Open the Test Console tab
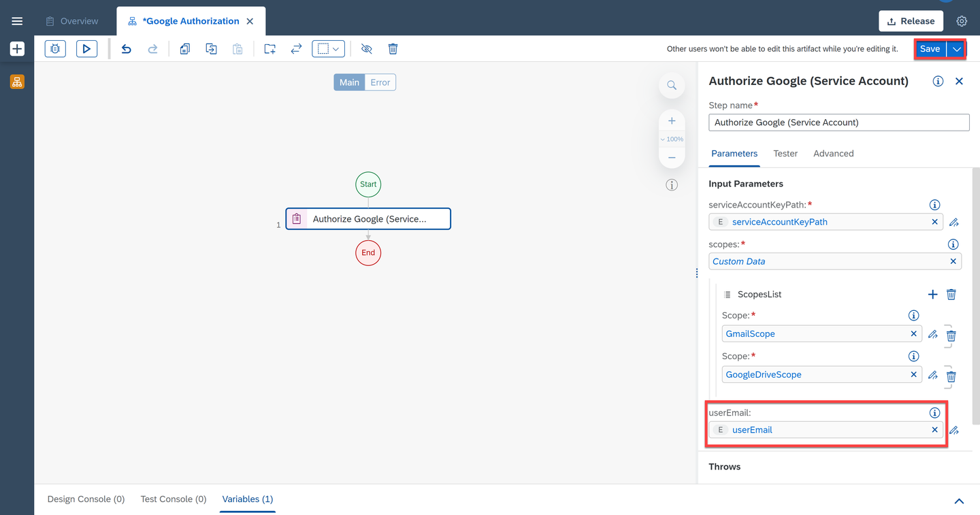The height and width of the screenshot is (515, 980). [174, 499]
